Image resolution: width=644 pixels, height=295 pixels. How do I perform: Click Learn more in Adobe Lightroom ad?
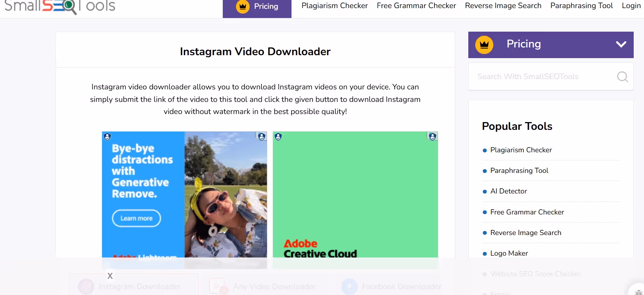136,218
